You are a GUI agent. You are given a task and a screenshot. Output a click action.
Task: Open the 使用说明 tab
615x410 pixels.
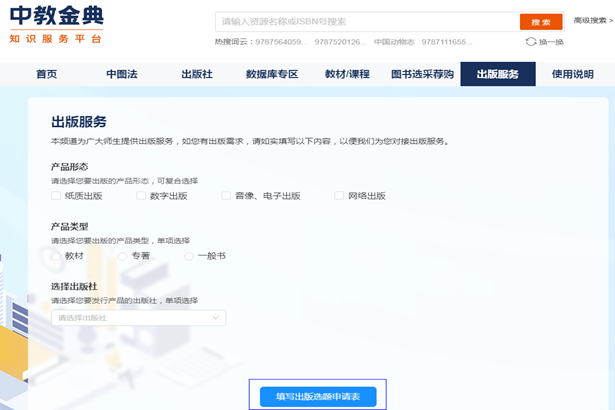573,75
